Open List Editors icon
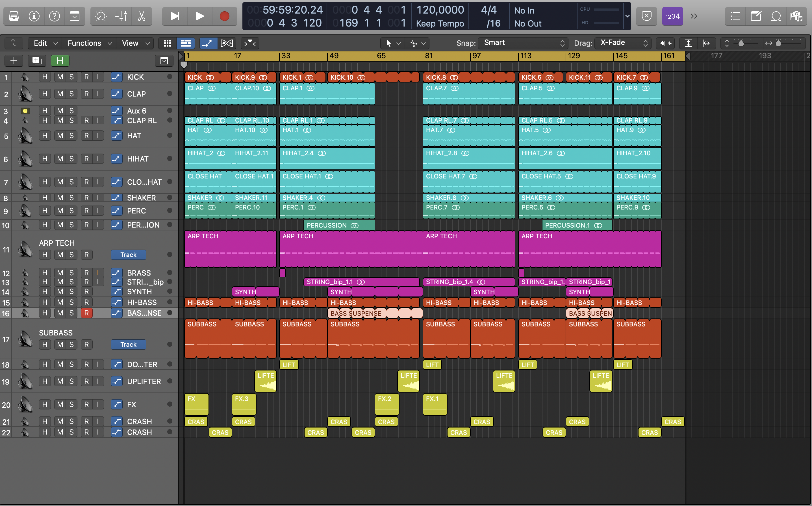812x506 pixels. (x=735, y=16)
